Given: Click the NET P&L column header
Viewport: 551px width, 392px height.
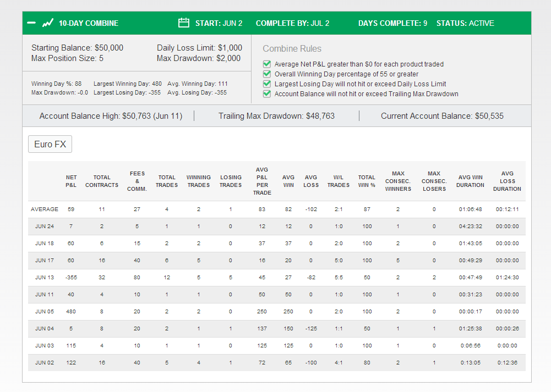Looking at the screenshot, I should point(71,181).
